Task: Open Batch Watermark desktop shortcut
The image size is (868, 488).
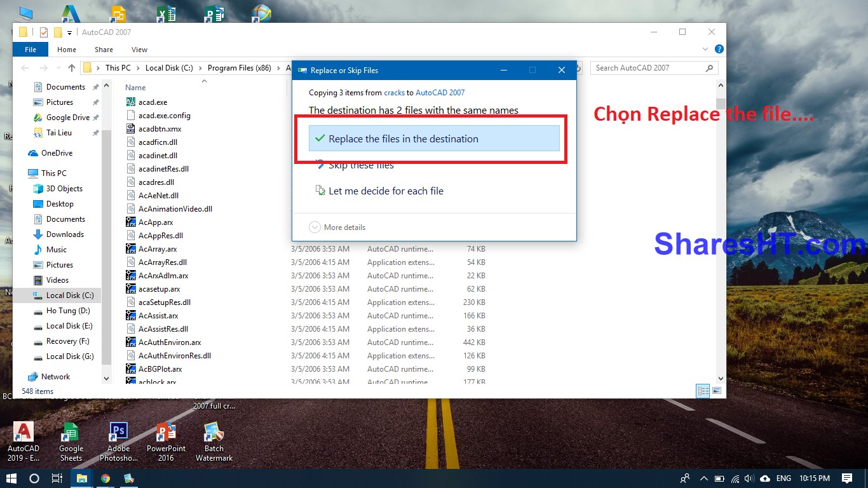Action: point(214,442)
